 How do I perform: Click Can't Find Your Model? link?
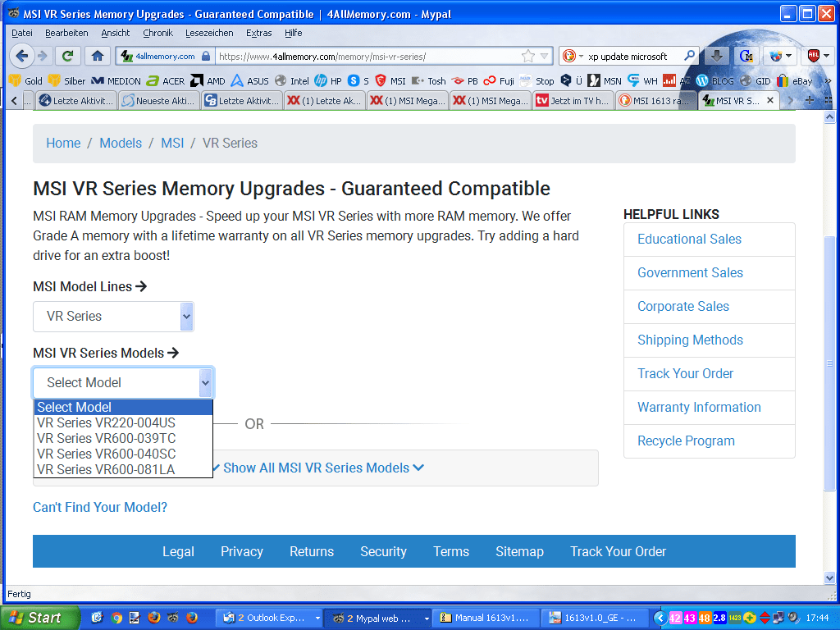(x=100, y=507)
